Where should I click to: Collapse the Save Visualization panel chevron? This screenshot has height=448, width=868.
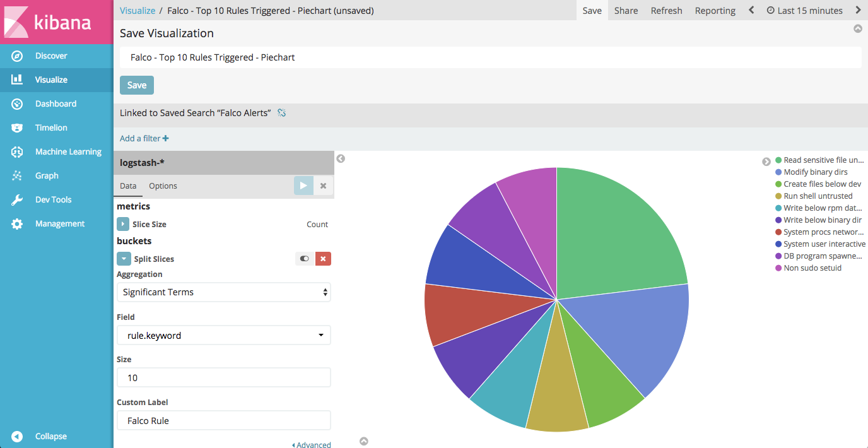[x=858, y=28]
